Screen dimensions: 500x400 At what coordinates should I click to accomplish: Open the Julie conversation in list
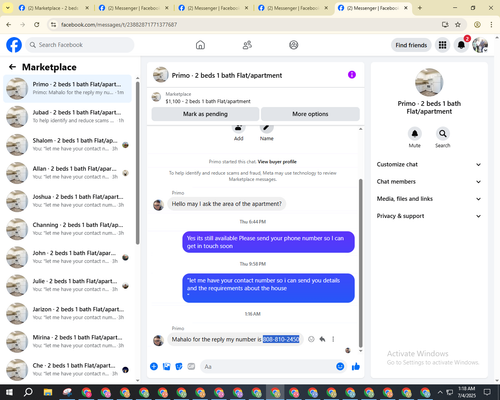pyautogui.click(x=68, y=285)
